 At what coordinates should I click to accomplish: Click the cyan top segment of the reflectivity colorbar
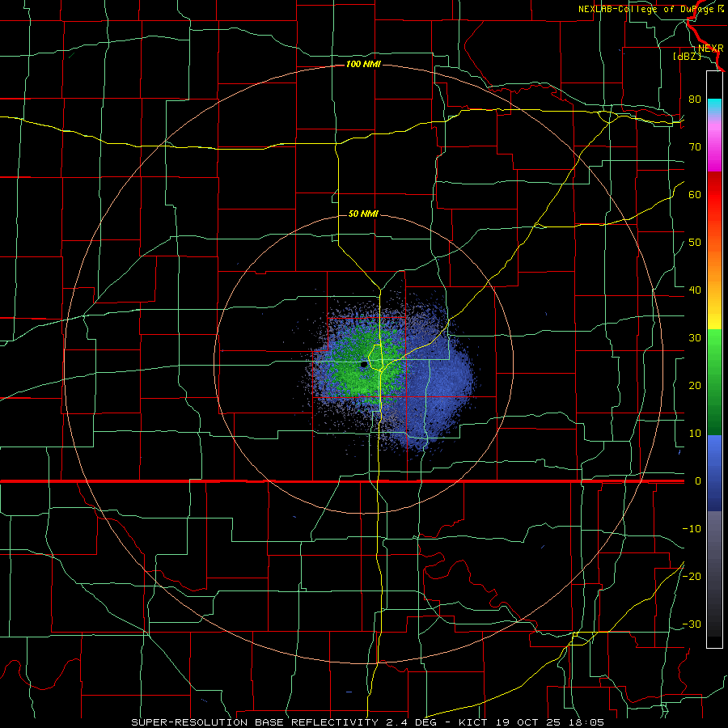pos(714,108)
